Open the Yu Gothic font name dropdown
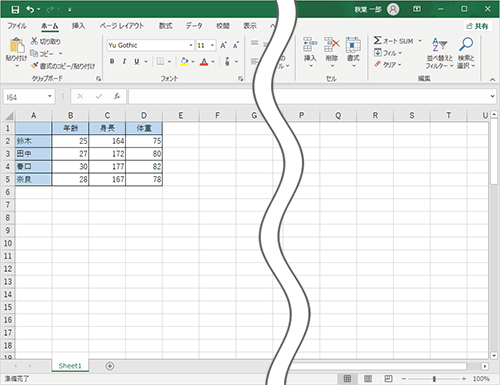Screen dimensions: 500x385 [x=191, y=45]
